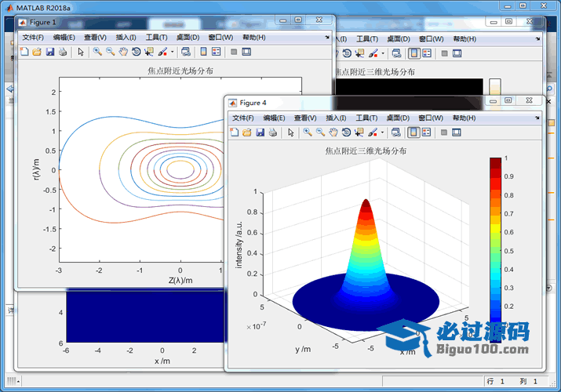This screenshot has height=392, width=561.
Task: Toggle active Colorbar button in background figure toolbar
Action: [x=414, y=53]
